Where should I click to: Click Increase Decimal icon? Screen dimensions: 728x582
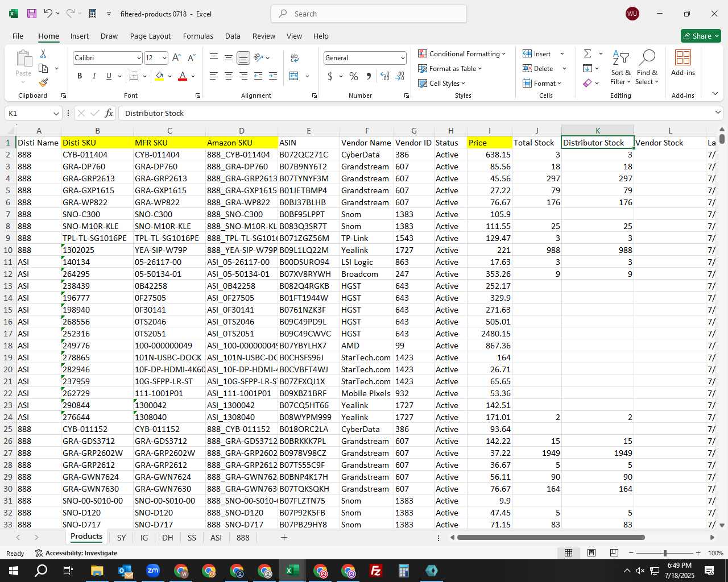[385, 76]
